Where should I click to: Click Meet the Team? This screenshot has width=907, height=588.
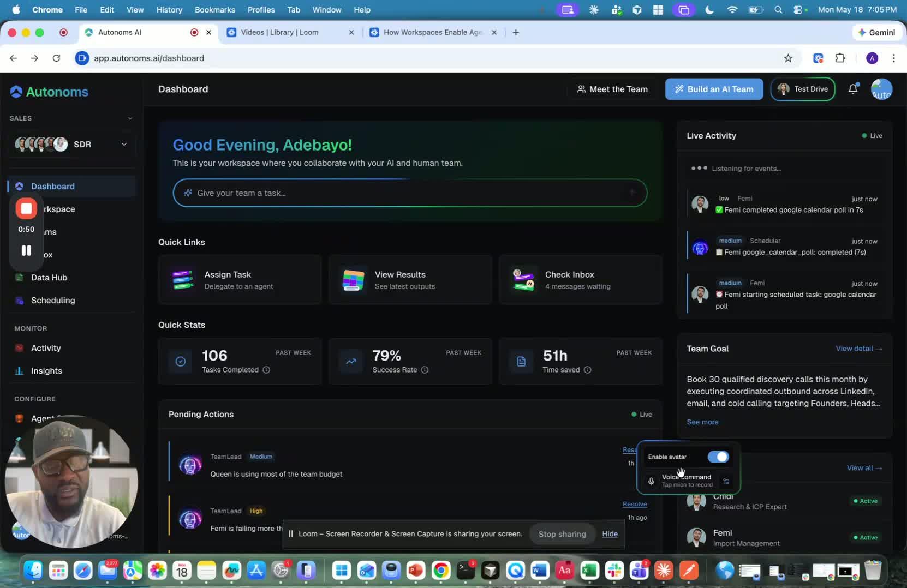click(612, 89)
